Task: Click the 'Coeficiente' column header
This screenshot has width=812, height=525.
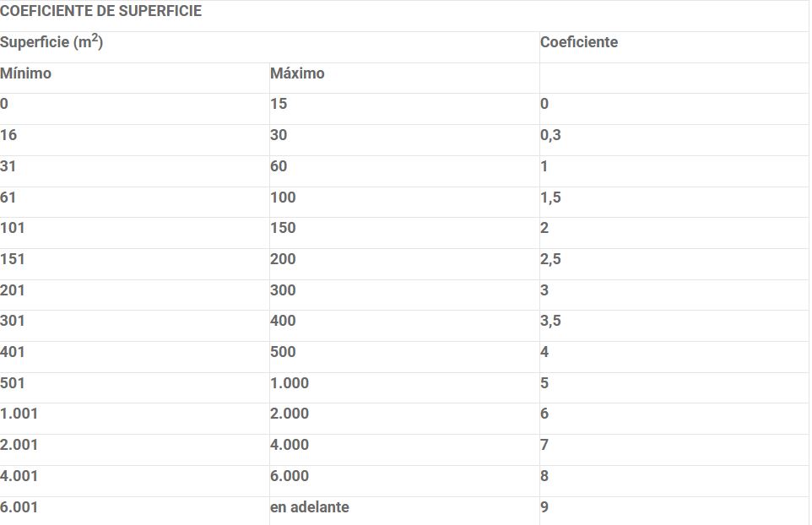Action: (579, 42)
